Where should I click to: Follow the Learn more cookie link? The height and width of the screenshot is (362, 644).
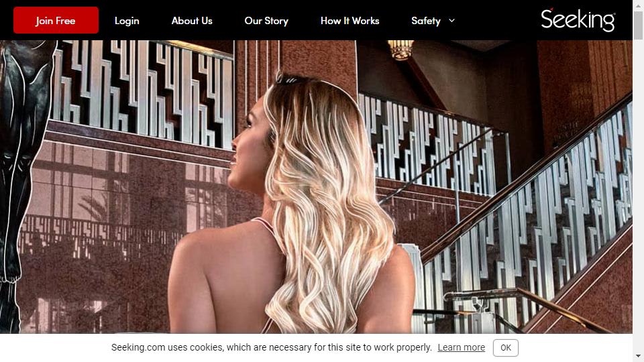[x=462, y=347]
